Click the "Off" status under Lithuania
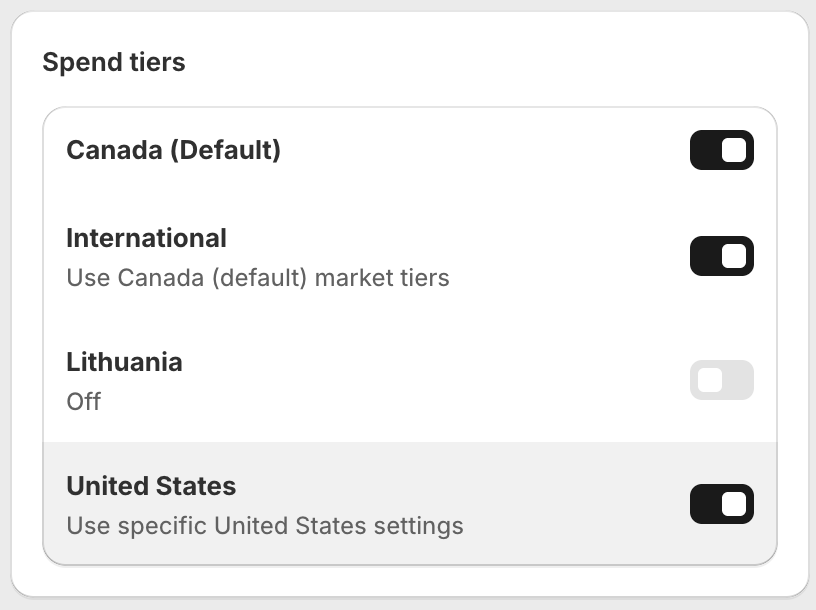This screenshot has height=610, width=816. coord(84,402)
